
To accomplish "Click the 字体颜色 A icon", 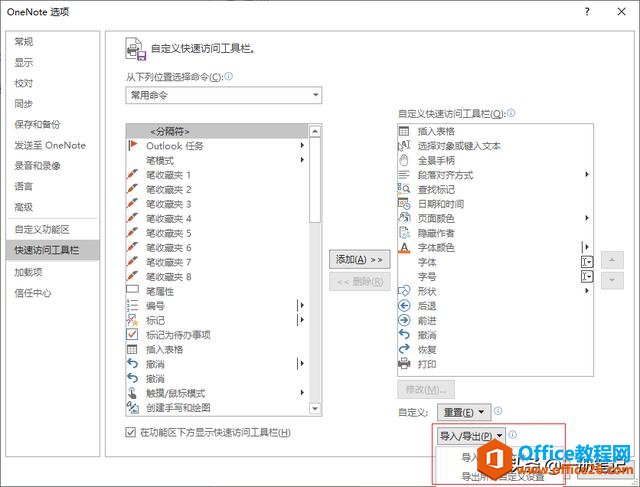I will (404, 247).
